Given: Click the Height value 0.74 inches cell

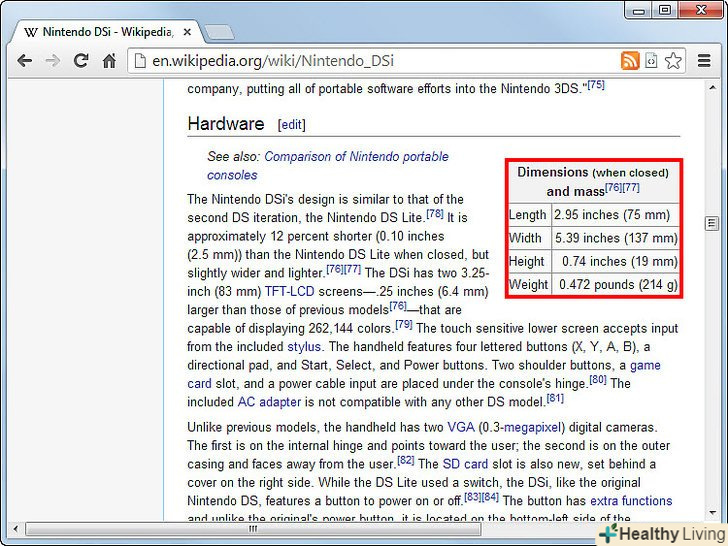Looking at the screenshot, I should (615, 261).
